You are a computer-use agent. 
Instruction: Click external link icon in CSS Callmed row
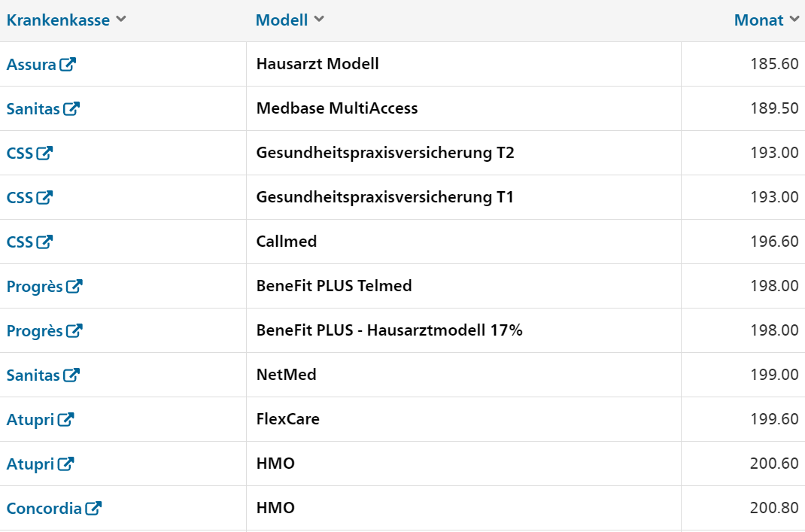click(44, 242)
